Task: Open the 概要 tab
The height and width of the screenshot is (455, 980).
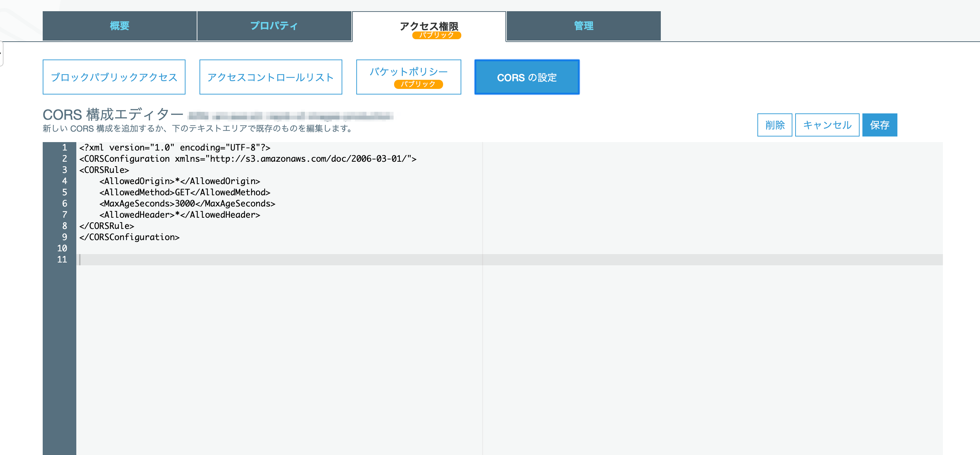Action: pyautogui.click(x=119, y=26)
